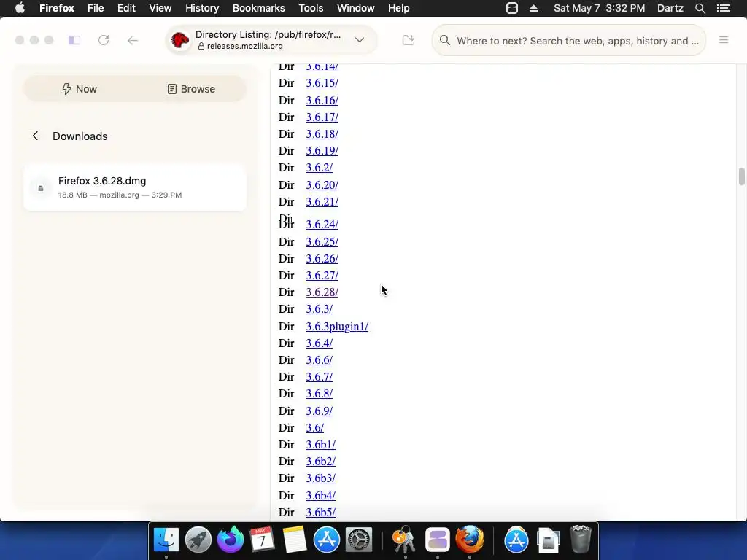Screen dimensions: 747x560
Task: Click the Firefox 3.6.28.dmg file icon
Action: (x=41, y=188)
